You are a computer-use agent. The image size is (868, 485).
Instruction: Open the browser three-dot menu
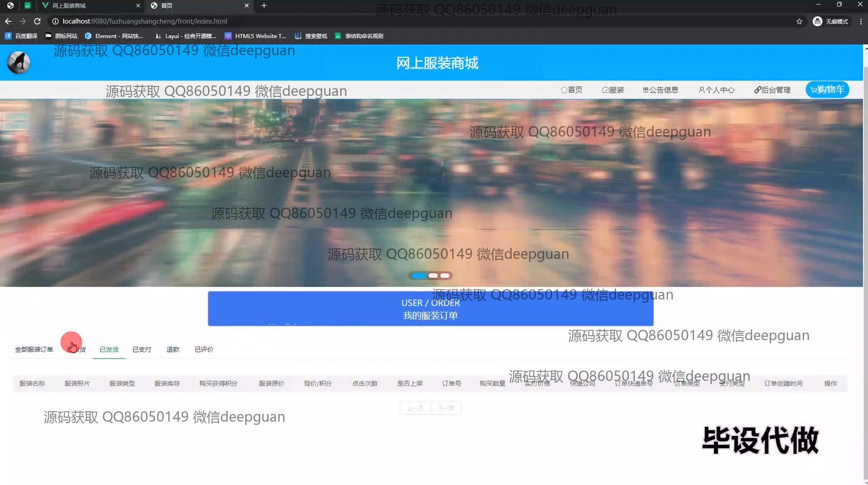[860, 21]
